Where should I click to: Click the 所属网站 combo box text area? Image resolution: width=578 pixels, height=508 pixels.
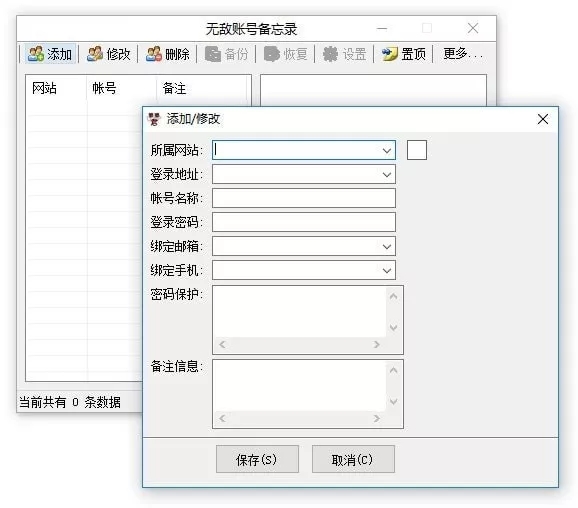pos(296,150)
